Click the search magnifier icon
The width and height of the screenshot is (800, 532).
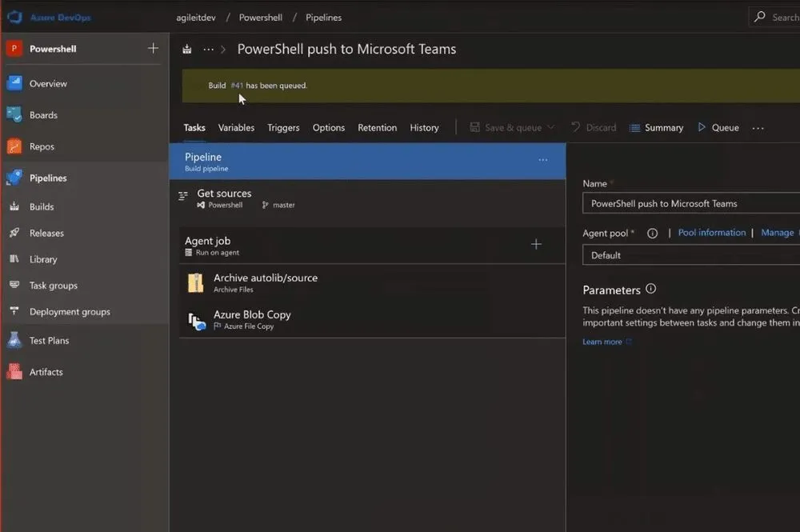pos(760,17)
